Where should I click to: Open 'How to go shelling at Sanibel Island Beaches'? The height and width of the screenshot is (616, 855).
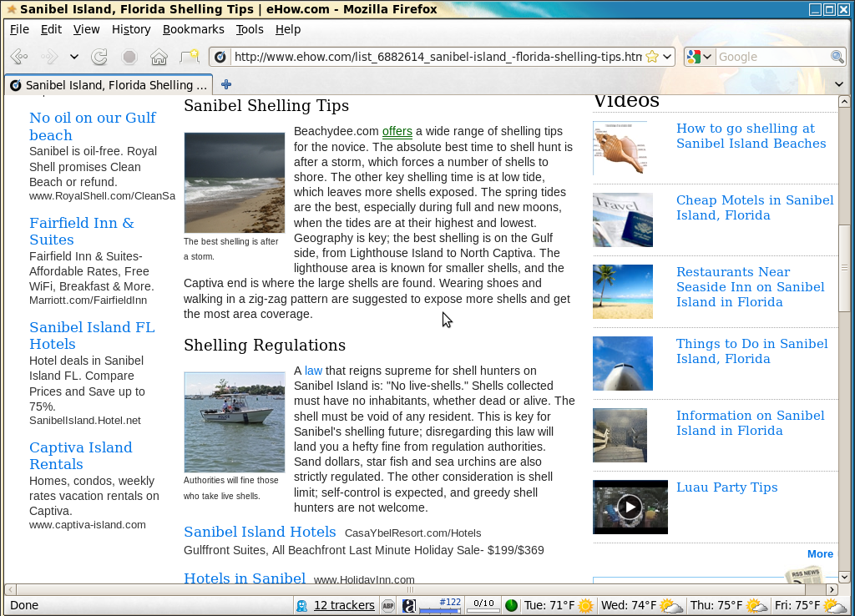coord(751,136)
